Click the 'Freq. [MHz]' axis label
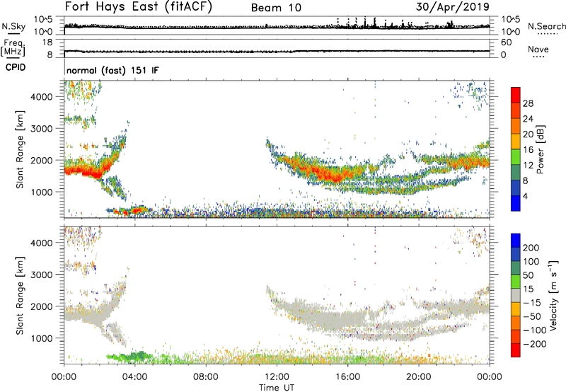 (x=13, y=48)
